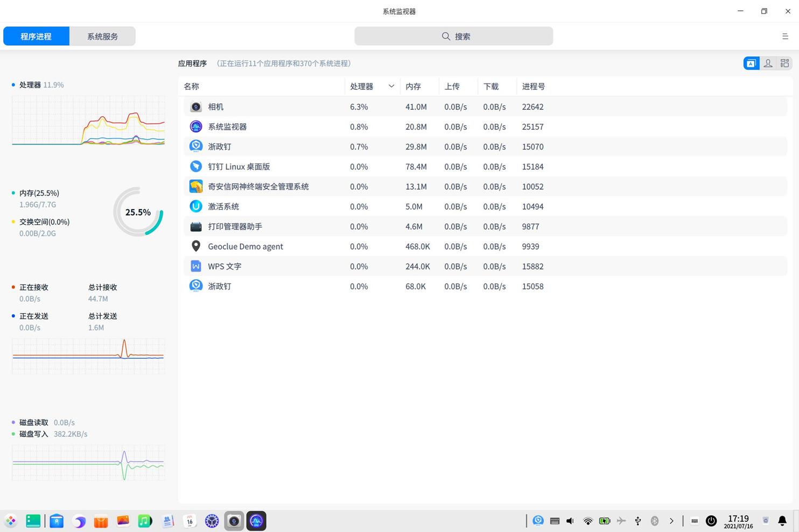Open the calendar dock icon
Screen dimensions: 799x532
[190, 521]
